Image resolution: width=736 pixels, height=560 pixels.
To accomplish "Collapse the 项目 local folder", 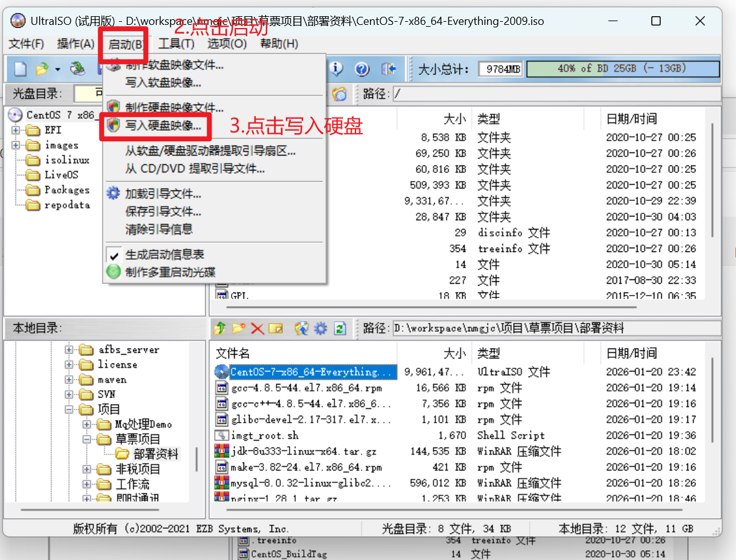I will (69, 409).
